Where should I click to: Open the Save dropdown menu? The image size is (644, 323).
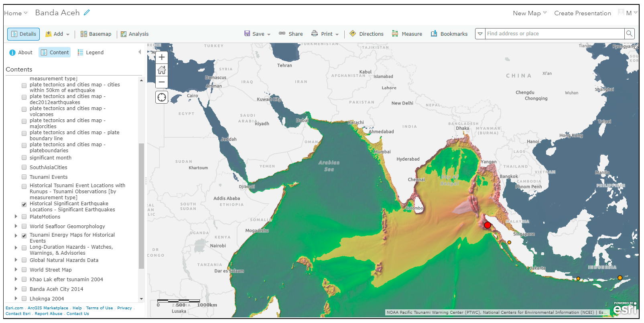[x=258, y=34]
